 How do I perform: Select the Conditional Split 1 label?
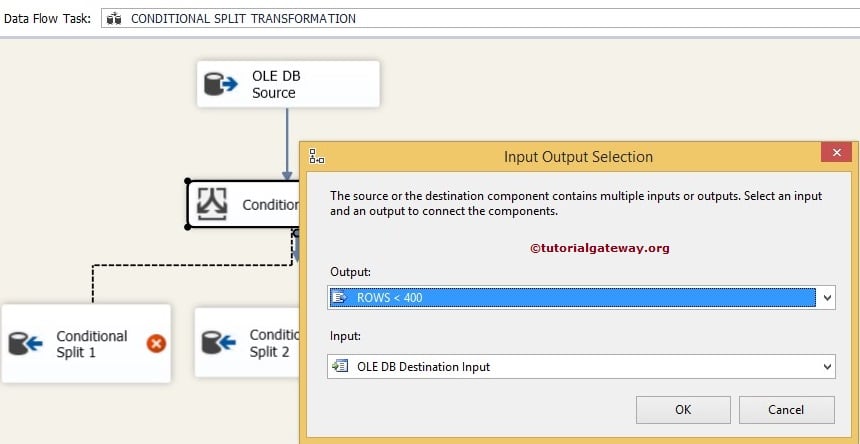92,344
